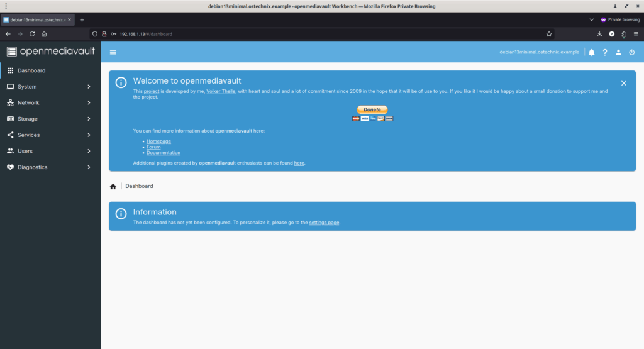This screenshot has height=349, width=644.
Task: Select the Network menu item
Action: tap(50, 102)
